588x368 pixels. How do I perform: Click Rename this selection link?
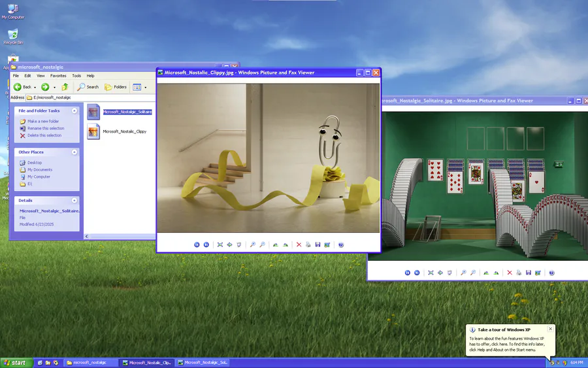(46, 128)
